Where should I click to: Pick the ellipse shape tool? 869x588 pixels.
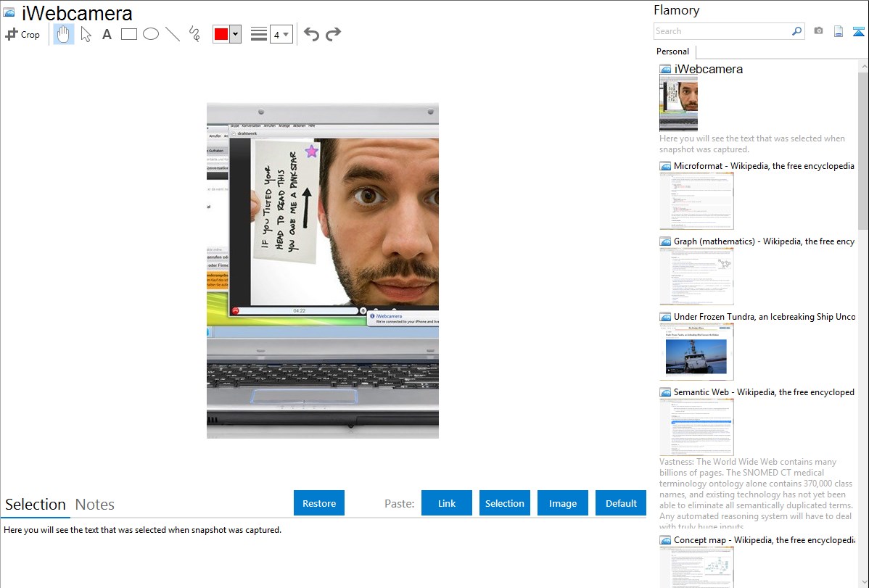pos(151,34)
